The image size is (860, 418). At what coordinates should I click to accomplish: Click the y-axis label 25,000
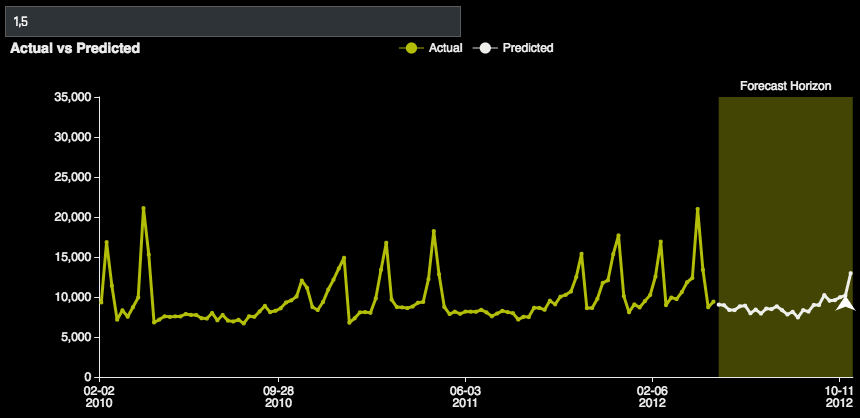pyautogui.click(x=72, y=178)
